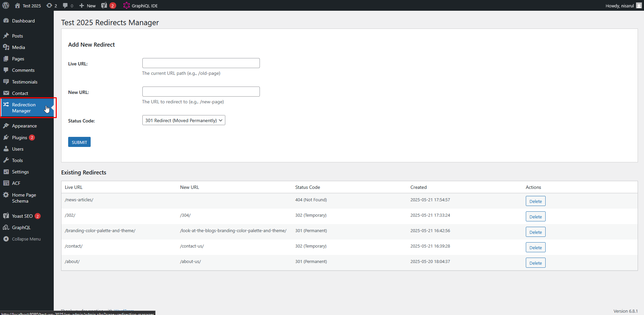Click the Submit button to add redirect
The image size is (644, 315).
[79, 142]
